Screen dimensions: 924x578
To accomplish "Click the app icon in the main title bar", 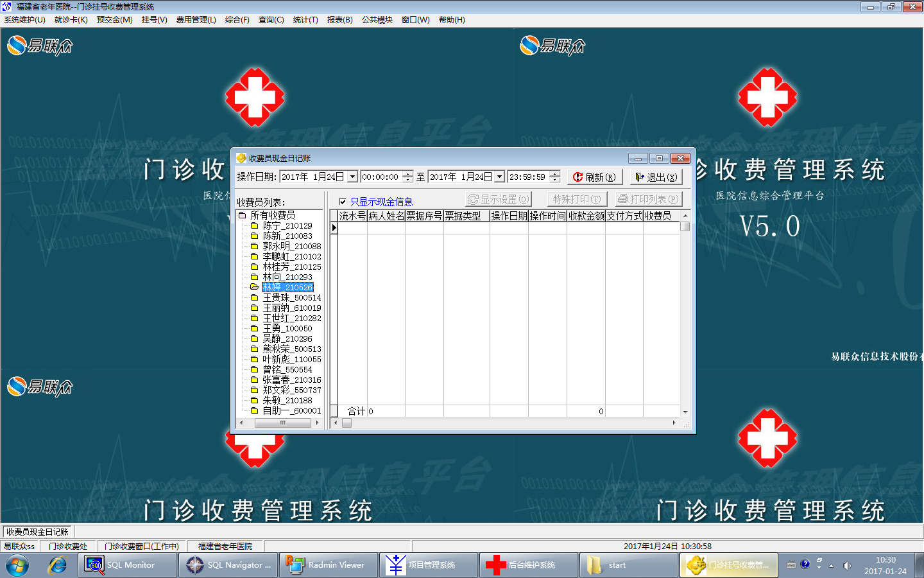I will (x=6, y=6).
